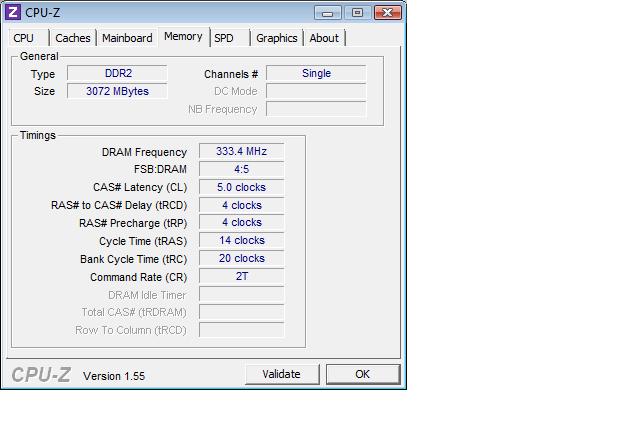
Task: Click the Bank Cycle Time (tRC) label
Action: [134, 259]
